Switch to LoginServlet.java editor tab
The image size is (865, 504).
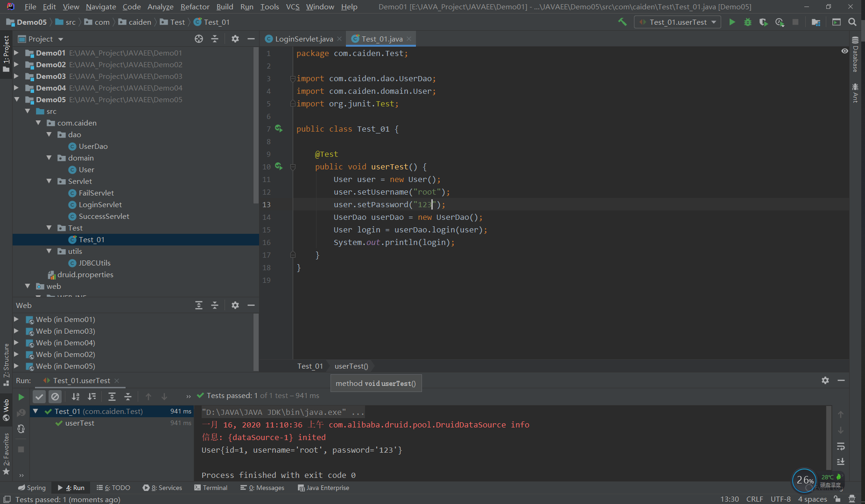[304, 39]
